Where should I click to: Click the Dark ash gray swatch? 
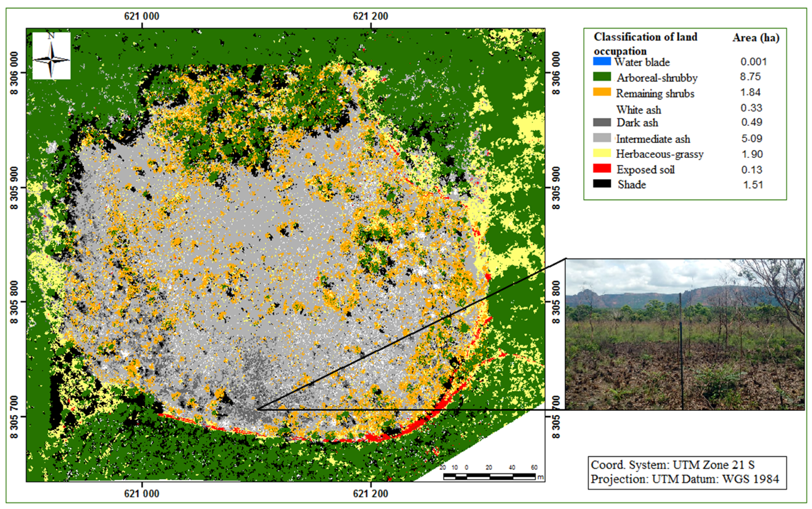[x=602, y=122]
